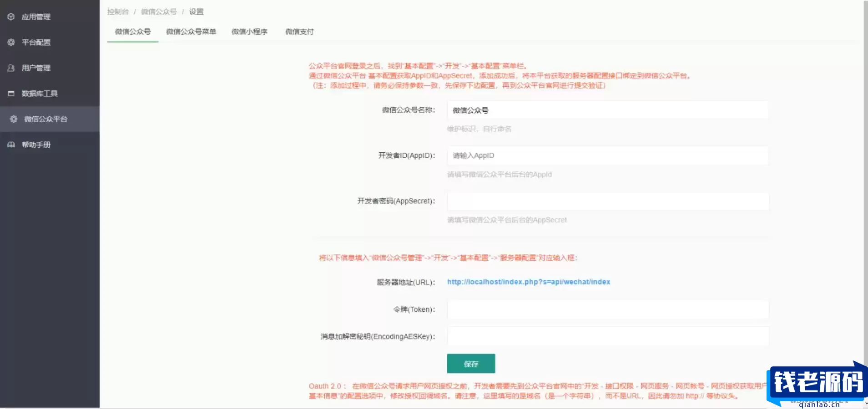Click the Oauth 2.0 notice text

(x=537, y=391)
